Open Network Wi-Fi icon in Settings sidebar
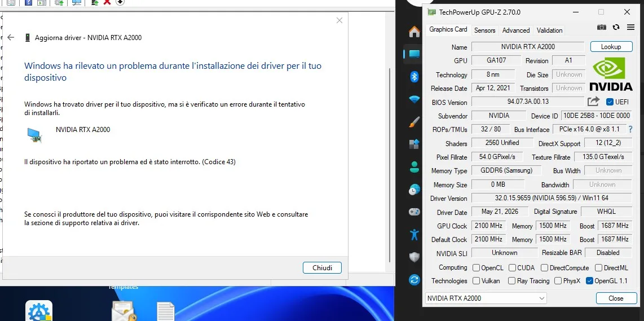 (x=414, y=99)
